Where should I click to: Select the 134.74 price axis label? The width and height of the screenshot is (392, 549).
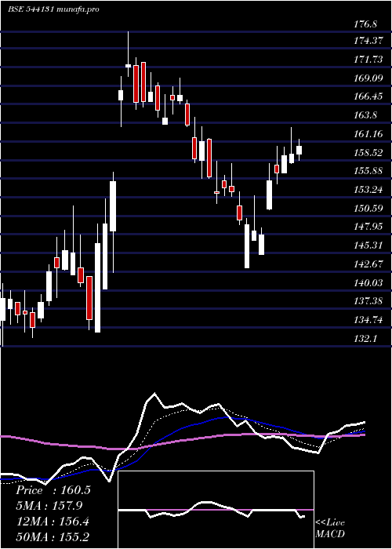[368, 320]
